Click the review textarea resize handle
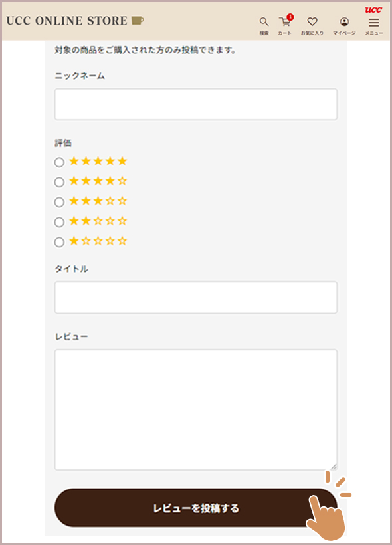The width and height of the screenshot is (392, 545). click(334, 467)
